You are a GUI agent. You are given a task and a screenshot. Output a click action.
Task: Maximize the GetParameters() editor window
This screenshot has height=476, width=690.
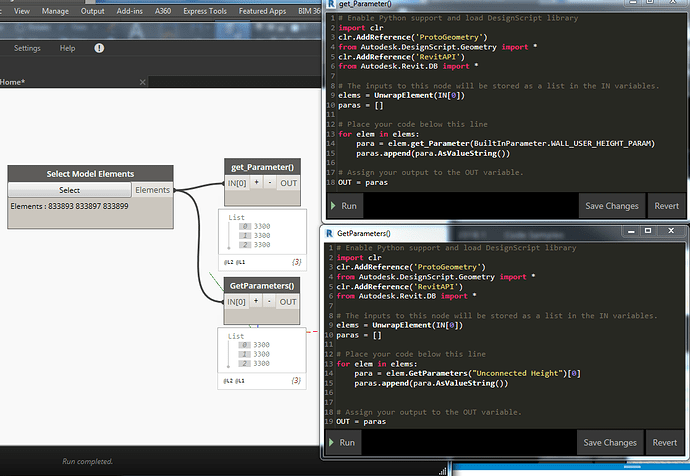point(648,231)
